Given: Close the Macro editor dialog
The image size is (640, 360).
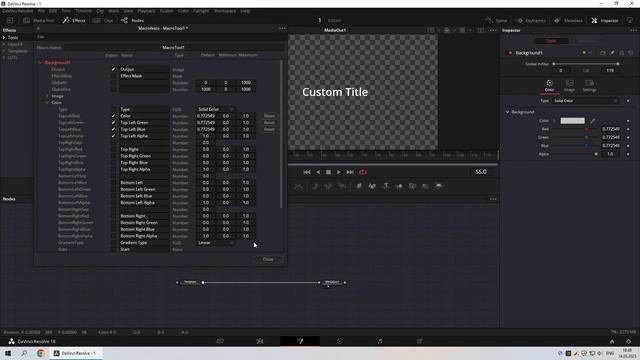Looking at the screenshot, I should tap(268, 259).
